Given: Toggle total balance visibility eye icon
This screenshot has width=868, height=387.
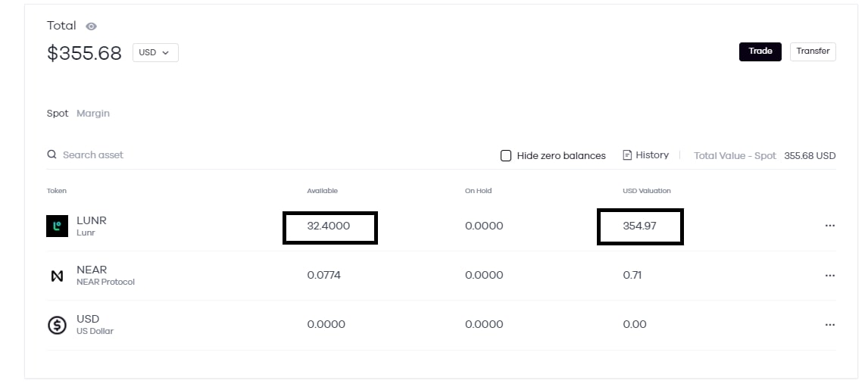Looking at the screenshot, I should click(91, 27).
